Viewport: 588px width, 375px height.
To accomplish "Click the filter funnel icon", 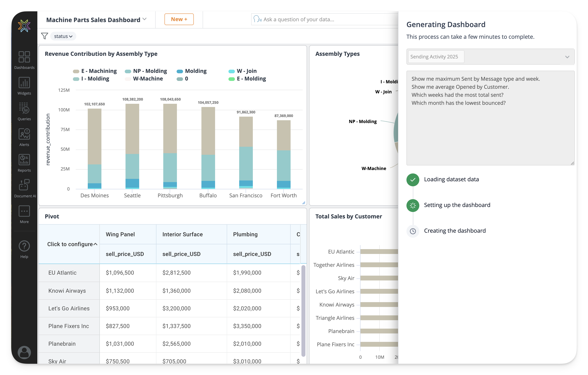I will pyautogui.click(x=44, y=36).
